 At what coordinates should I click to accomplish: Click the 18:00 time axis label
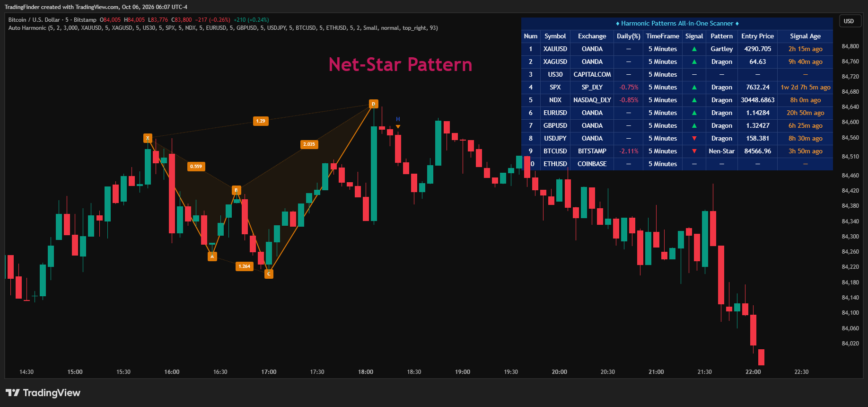tap(365, 372)
